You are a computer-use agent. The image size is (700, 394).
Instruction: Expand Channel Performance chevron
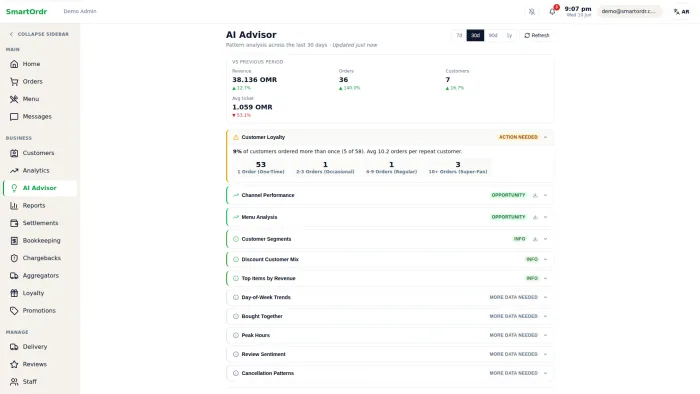(545, 195)
